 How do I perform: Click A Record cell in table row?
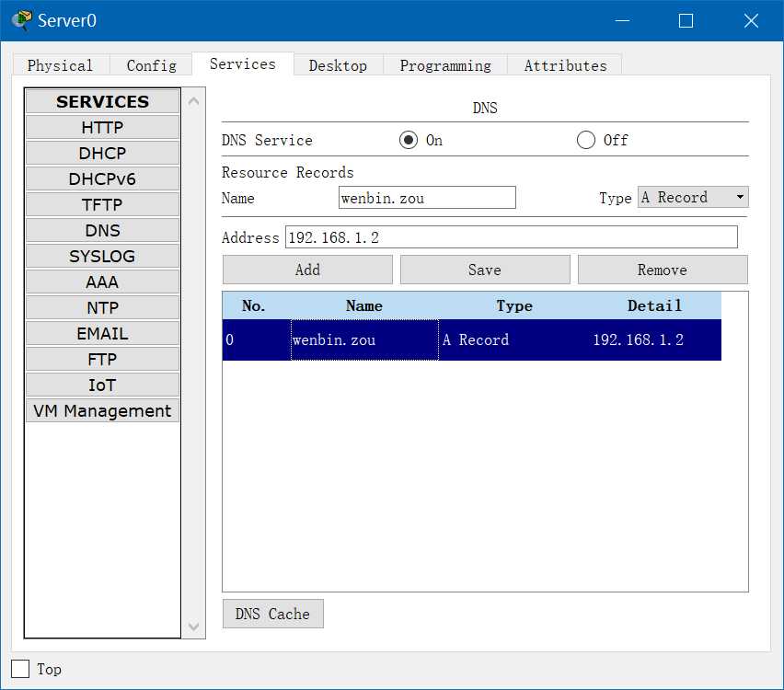click(x=514, y=339)
